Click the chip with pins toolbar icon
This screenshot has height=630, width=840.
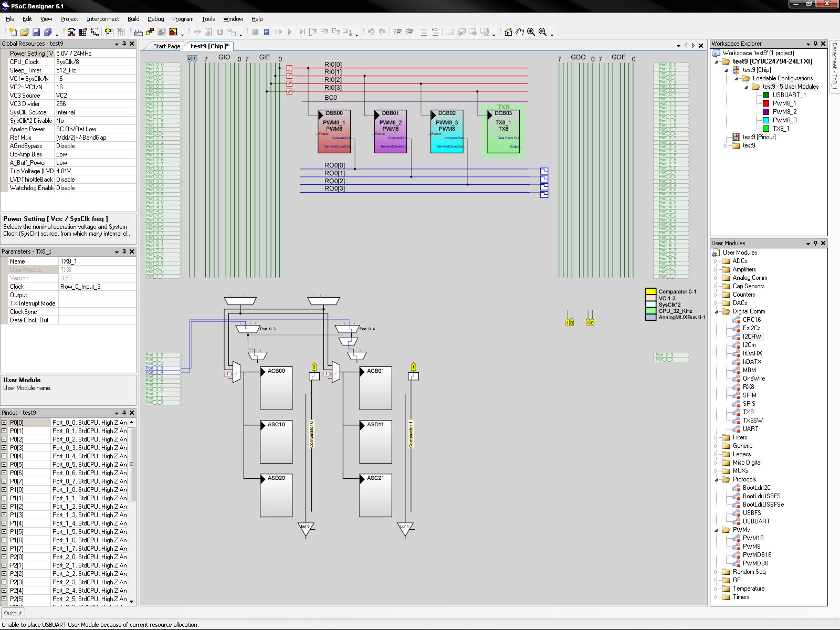coord(139,32)
